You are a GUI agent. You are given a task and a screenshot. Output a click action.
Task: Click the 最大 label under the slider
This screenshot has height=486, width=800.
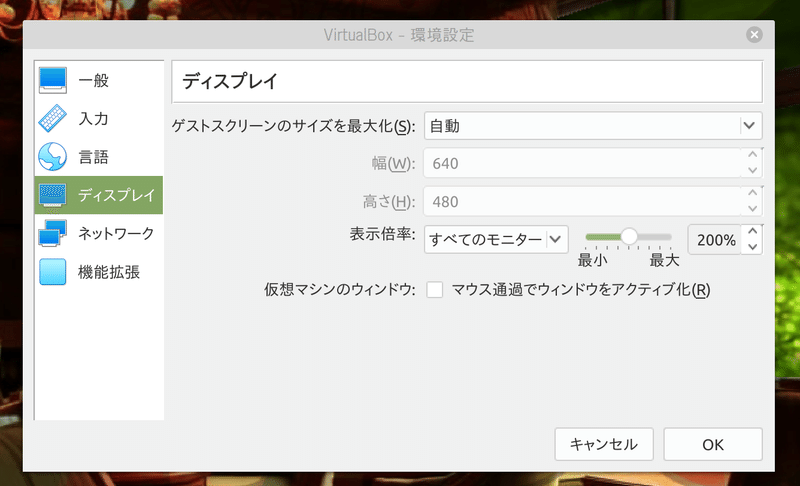point(664,260)
